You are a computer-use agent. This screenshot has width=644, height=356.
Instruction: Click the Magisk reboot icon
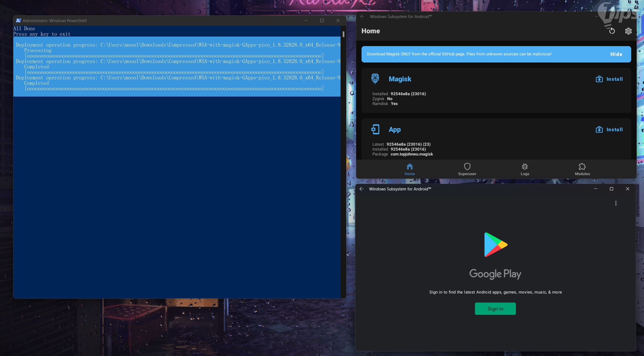click(612, 31)
